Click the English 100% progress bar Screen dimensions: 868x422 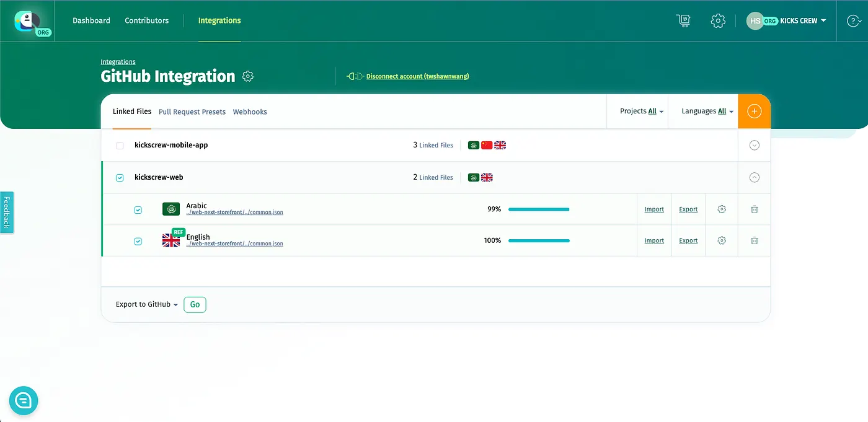click(539, 240)
